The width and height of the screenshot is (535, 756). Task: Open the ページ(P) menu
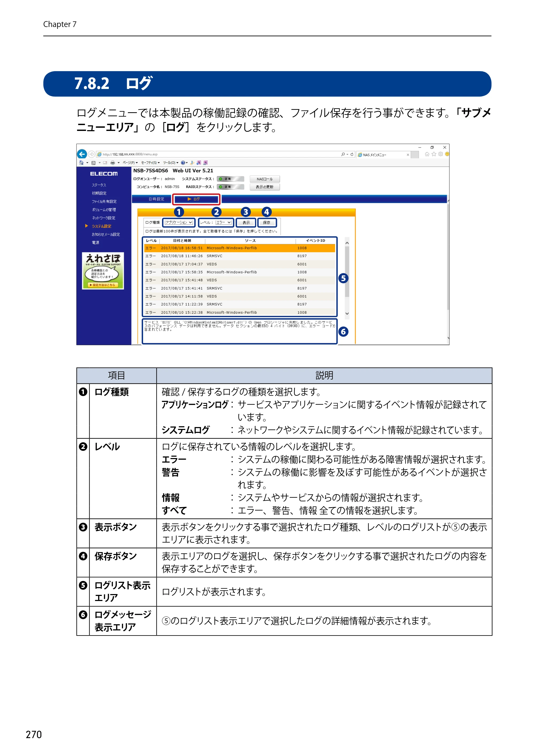(130, 163)
